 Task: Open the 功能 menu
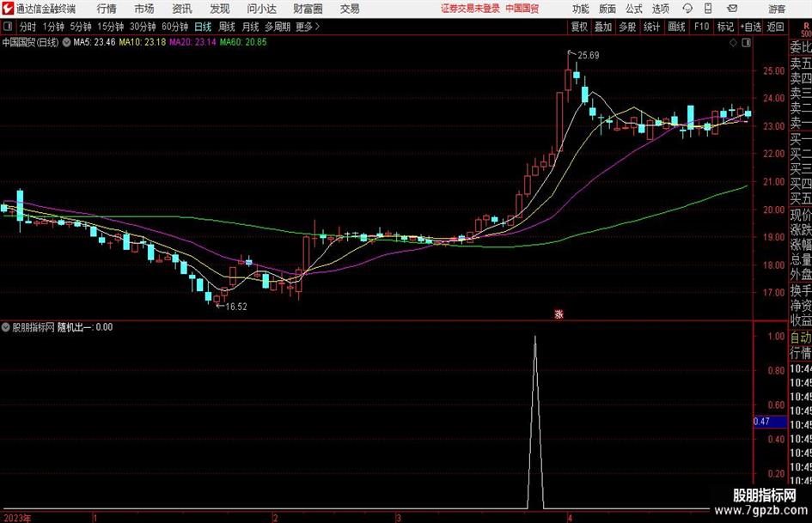(x=581, y=9)
